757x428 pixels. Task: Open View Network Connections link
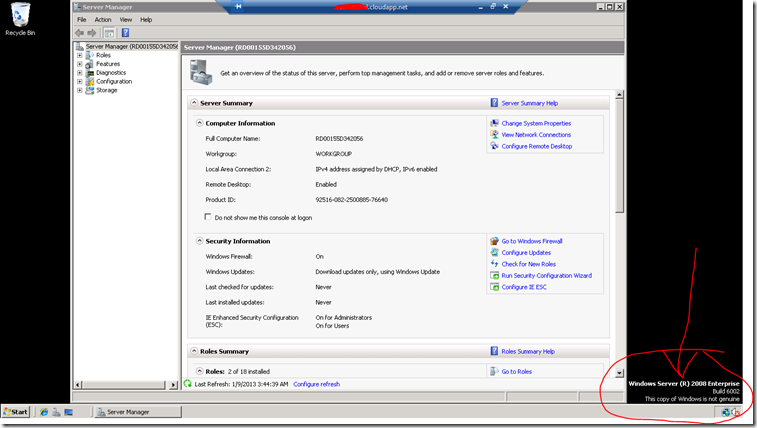pos(536,135)
